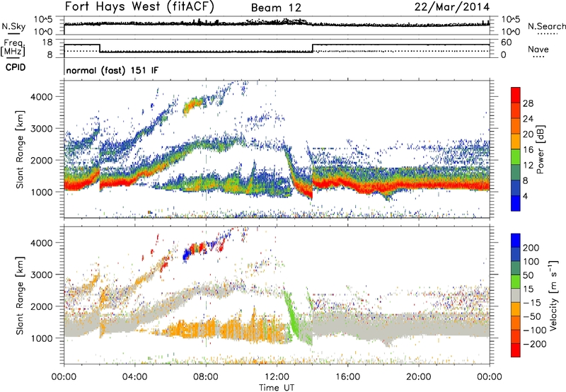Select the '-200' Velocity colorbar tick
Screen dimensions: 566x392
535,344
